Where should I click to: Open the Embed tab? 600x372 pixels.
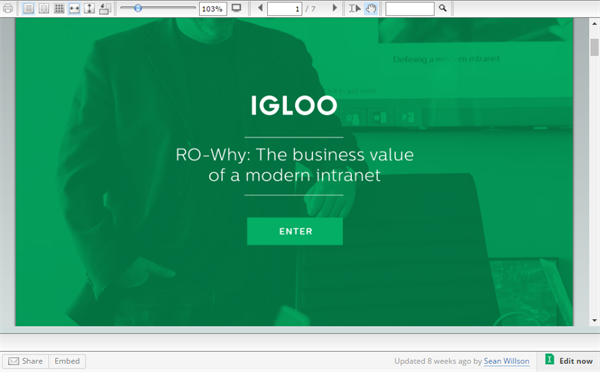67,361
